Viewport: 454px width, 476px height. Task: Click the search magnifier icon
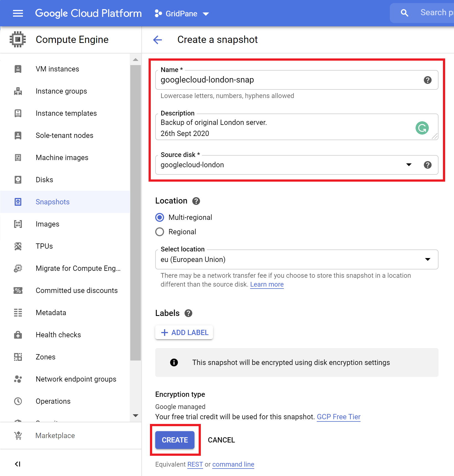[x=404, y=13]
